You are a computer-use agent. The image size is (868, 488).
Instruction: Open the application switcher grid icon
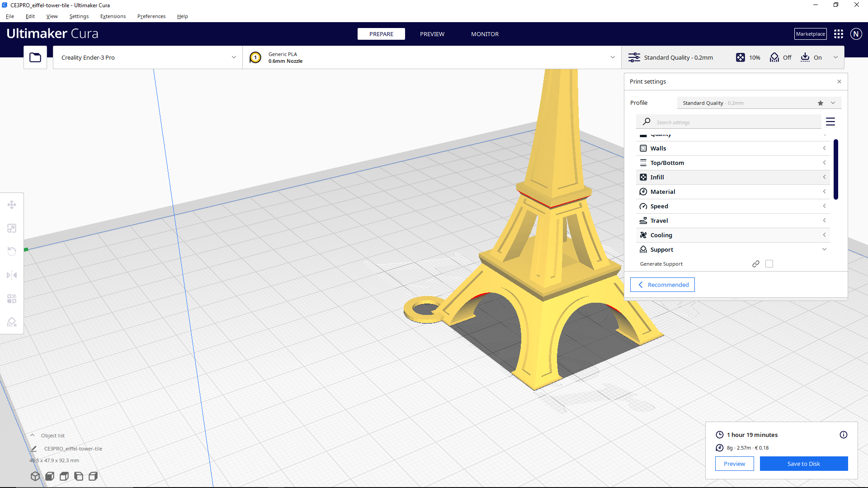click(839, 34)
